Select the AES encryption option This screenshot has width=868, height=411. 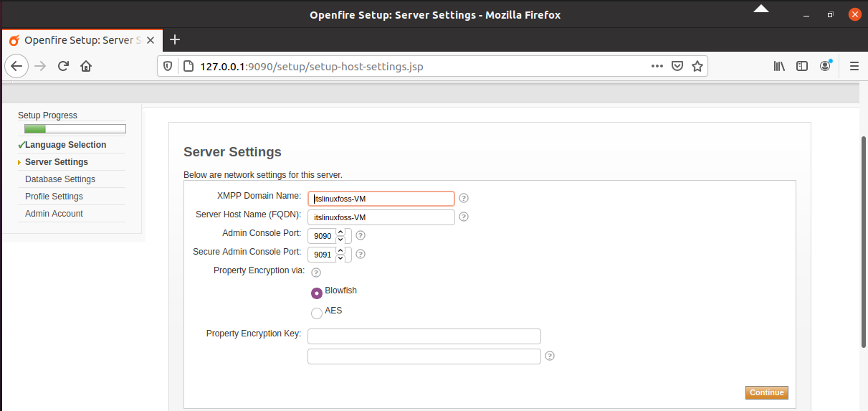[x=317, y=313]
